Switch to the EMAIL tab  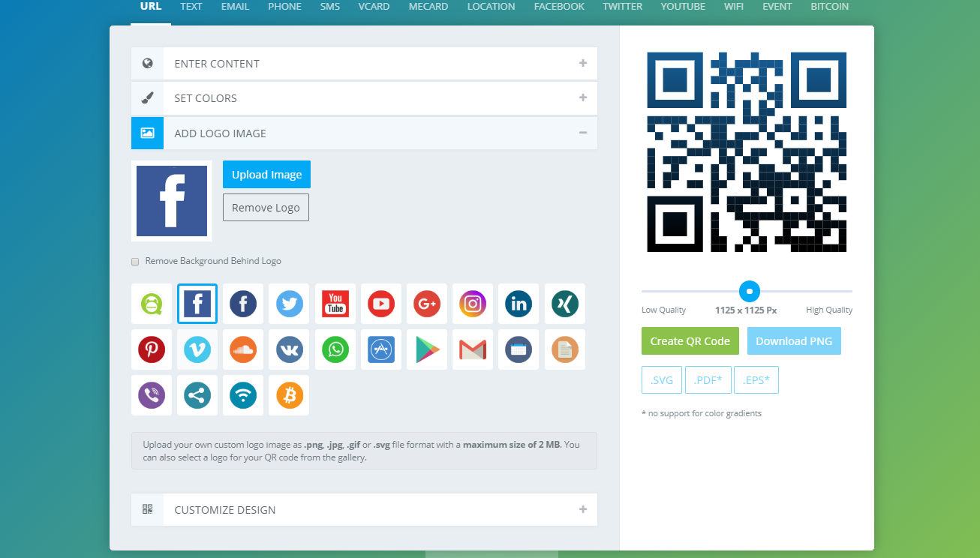(235, 7)
